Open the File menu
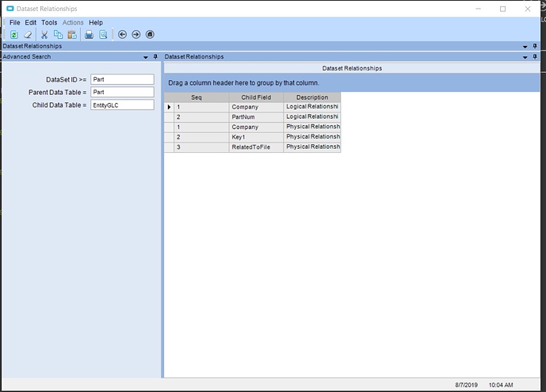Screen dimensions: 546x392 pos(14,23)
